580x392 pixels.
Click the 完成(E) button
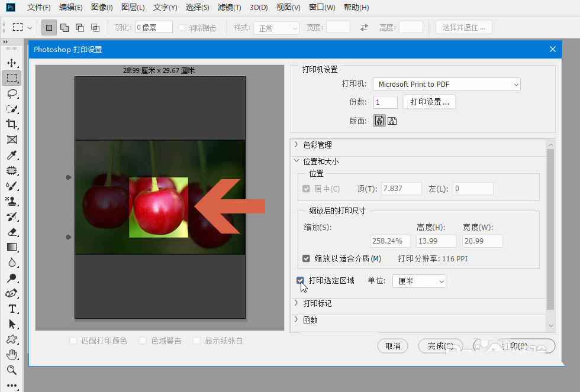pos(440,346)
